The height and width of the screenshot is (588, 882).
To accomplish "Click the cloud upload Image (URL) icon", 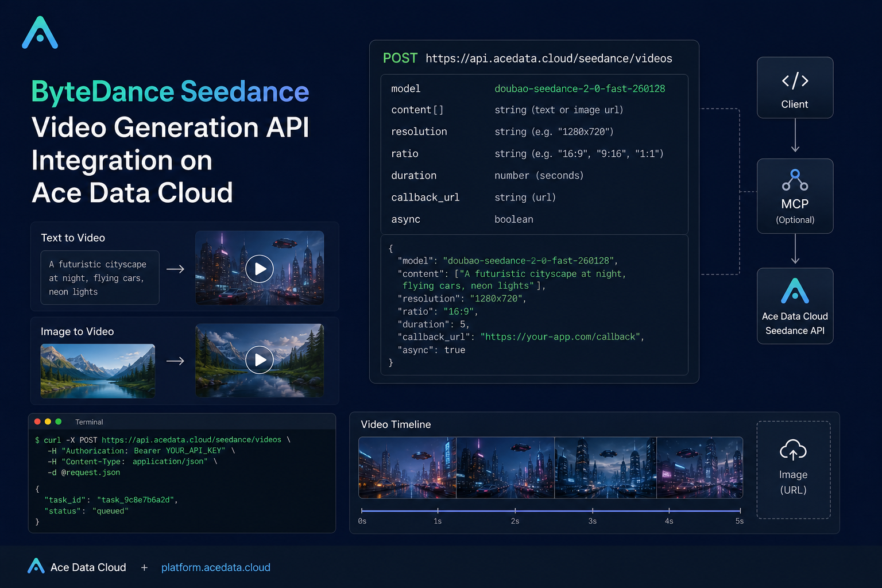I will click(x=793, y=450).
